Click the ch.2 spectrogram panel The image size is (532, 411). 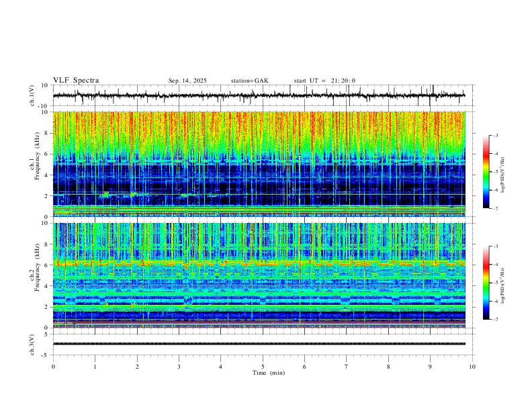pyautogui.click(x=259, y=275)
